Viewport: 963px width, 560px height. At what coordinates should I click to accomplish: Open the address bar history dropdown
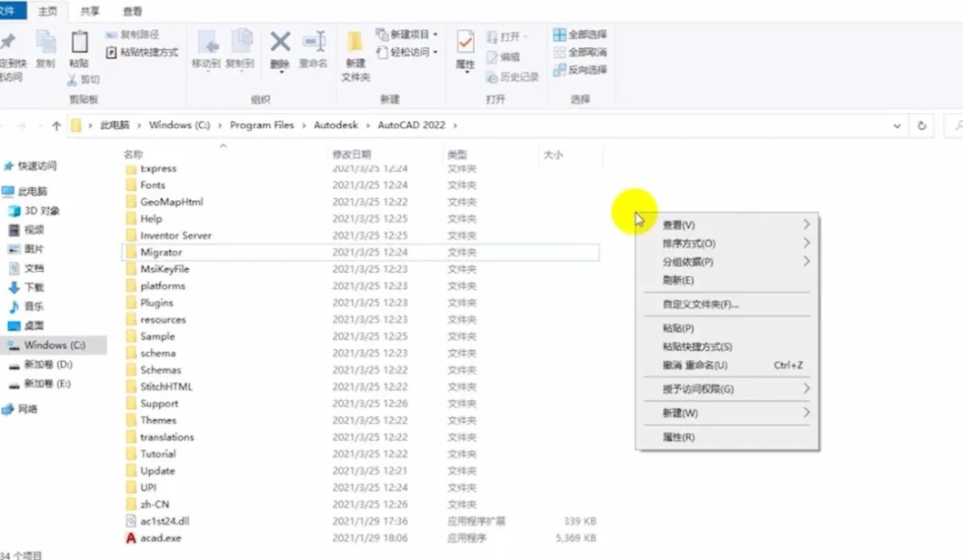pos(898,125)
